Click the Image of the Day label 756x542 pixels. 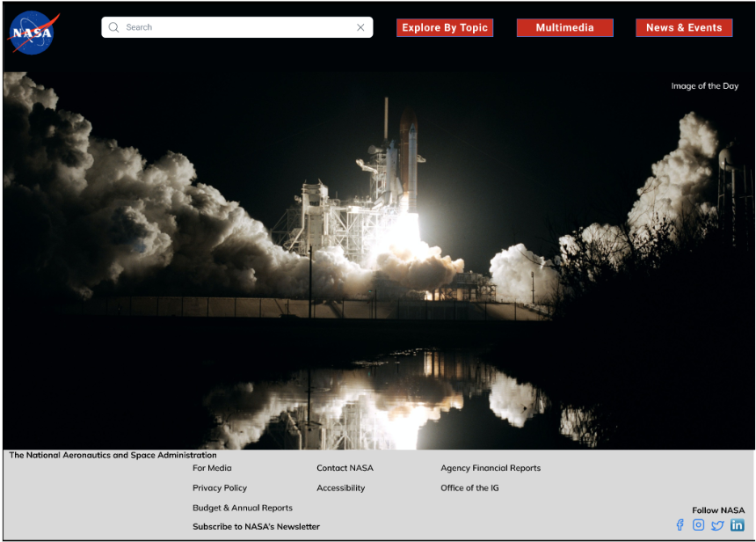coord(704,85)
